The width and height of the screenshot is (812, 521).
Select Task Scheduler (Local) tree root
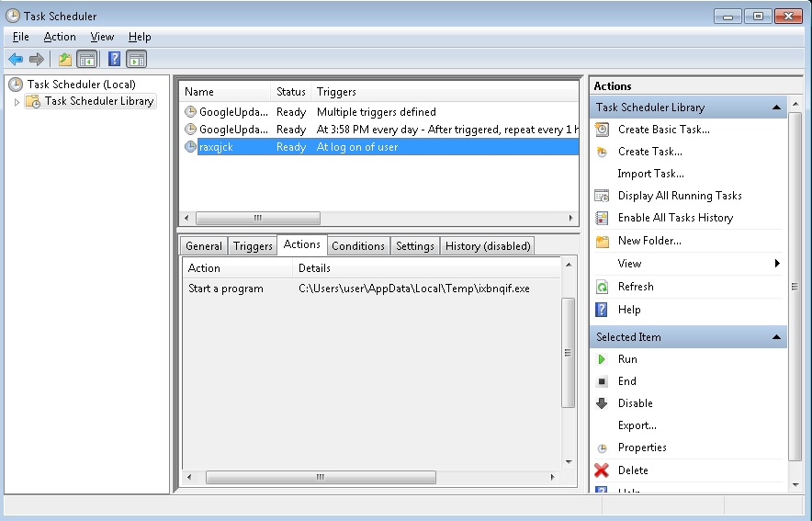[82, 84]
